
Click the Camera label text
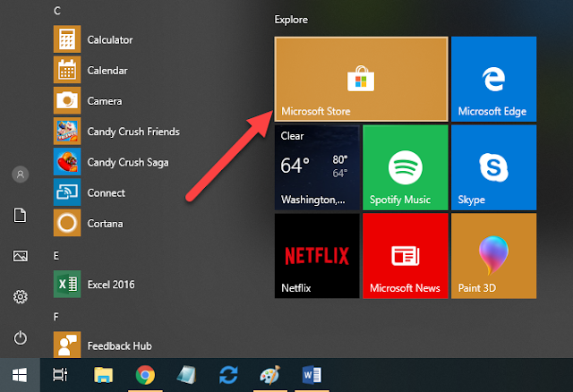105,101
